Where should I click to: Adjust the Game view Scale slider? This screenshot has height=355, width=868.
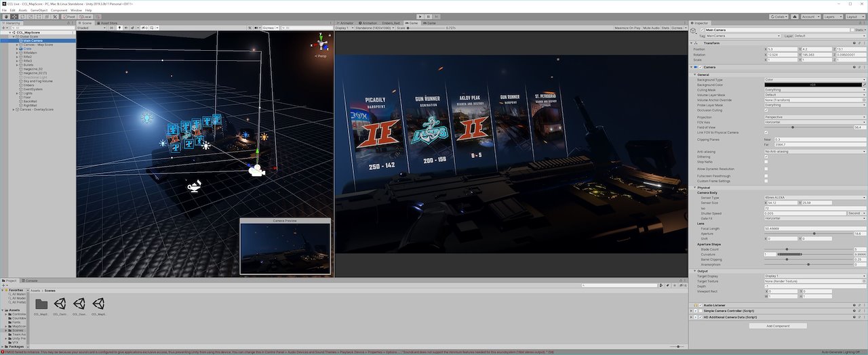coord(427,28)
